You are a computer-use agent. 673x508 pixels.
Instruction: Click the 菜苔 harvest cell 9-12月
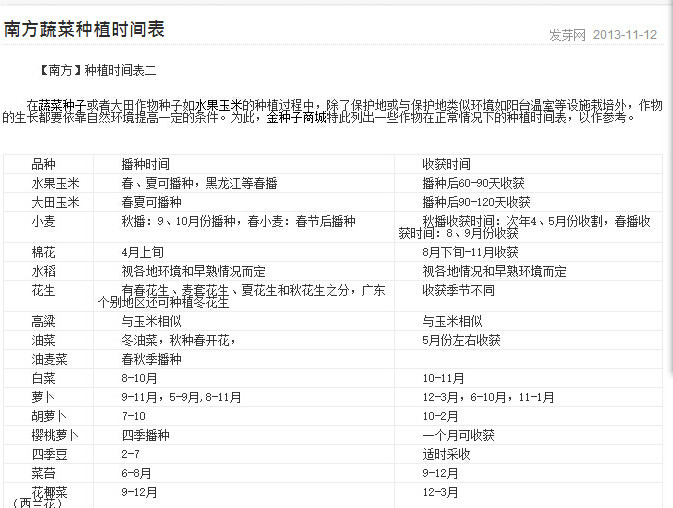pyautogui.click(x=440, y=473)
